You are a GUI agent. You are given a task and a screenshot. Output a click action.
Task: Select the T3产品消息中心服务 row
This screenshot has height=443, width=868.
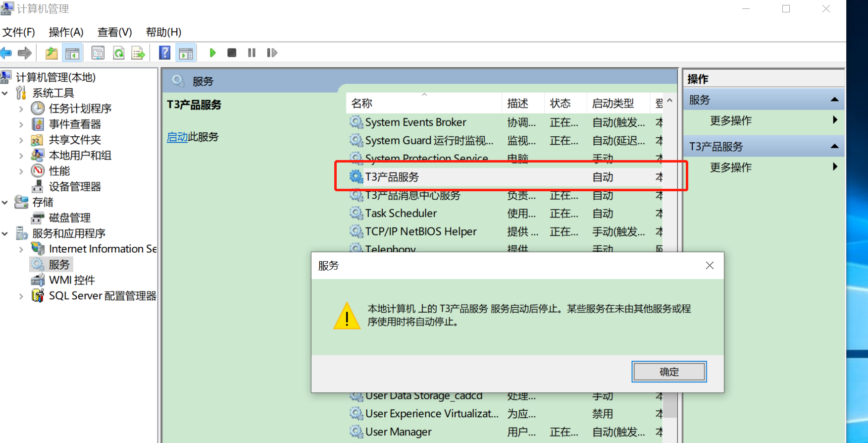505,195
